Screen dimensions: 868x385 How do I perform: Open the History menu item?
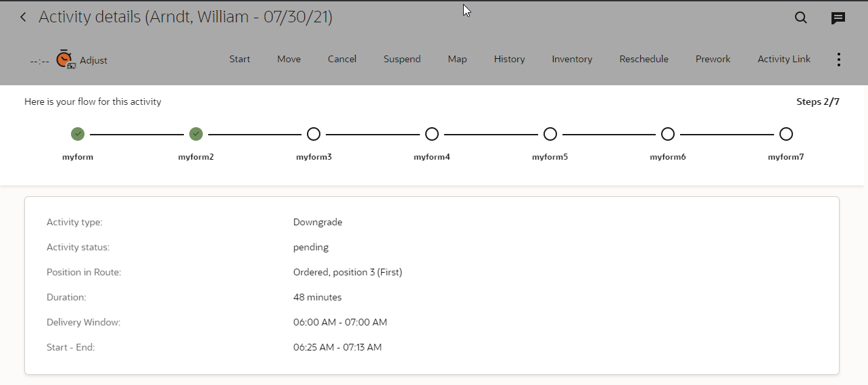[x=510, y=60]
